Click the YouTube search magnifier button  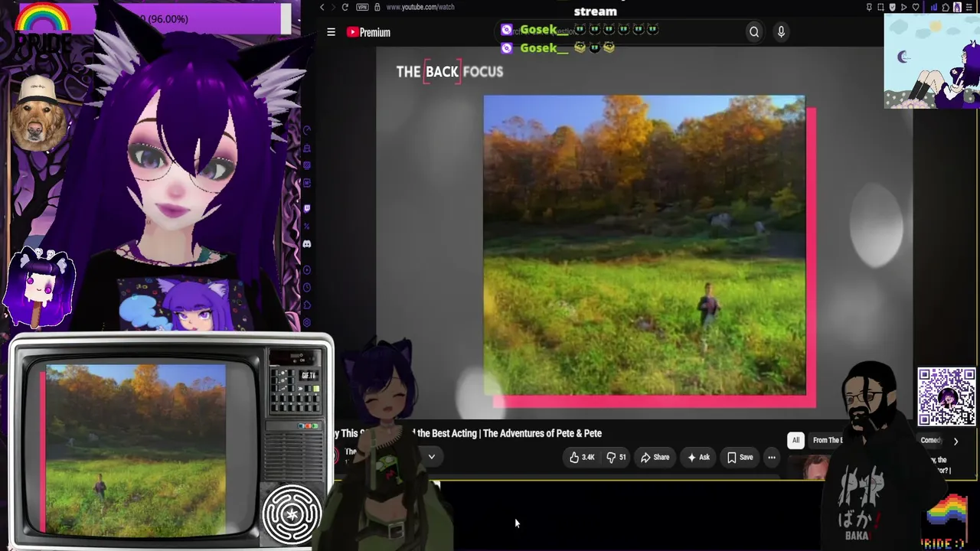754,31
